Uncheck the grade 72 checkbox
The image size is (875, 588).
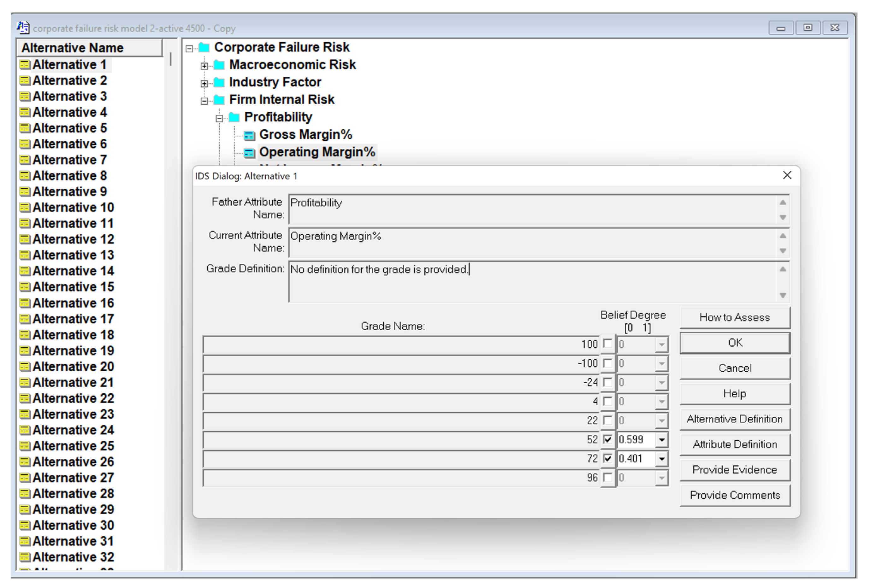tap(608, 459)
